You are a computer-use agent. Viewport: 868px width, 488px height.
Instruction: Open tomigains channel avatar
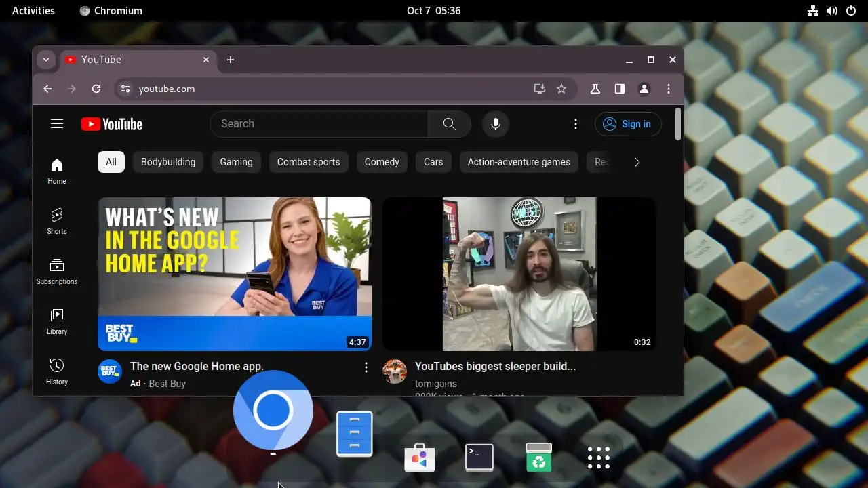click(395, 371)
